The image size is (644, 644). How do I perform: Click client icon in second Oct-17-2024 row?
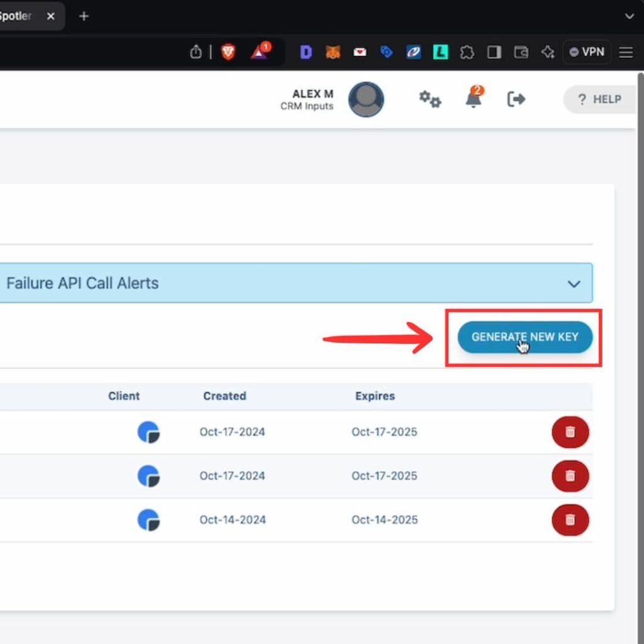point(148,476)
